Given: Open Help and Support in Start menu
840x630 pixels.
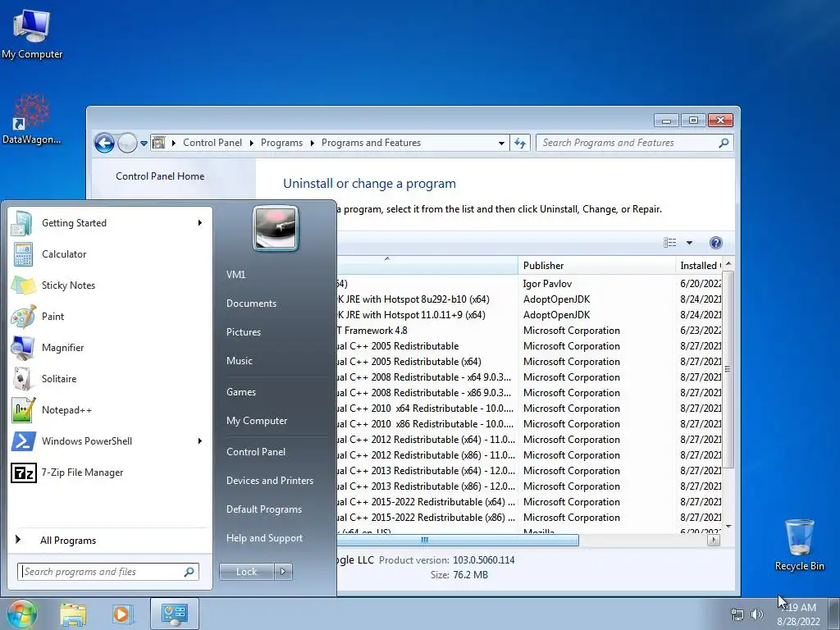Looking at the screenshot, I should [264, 538].
